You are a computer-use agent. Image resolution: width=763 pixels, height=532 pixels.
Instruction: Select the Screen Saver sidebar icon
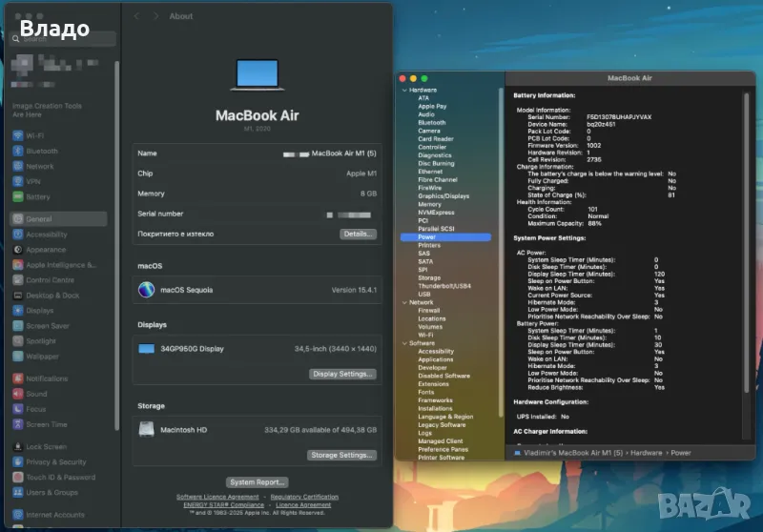click(x=18, y=326)
